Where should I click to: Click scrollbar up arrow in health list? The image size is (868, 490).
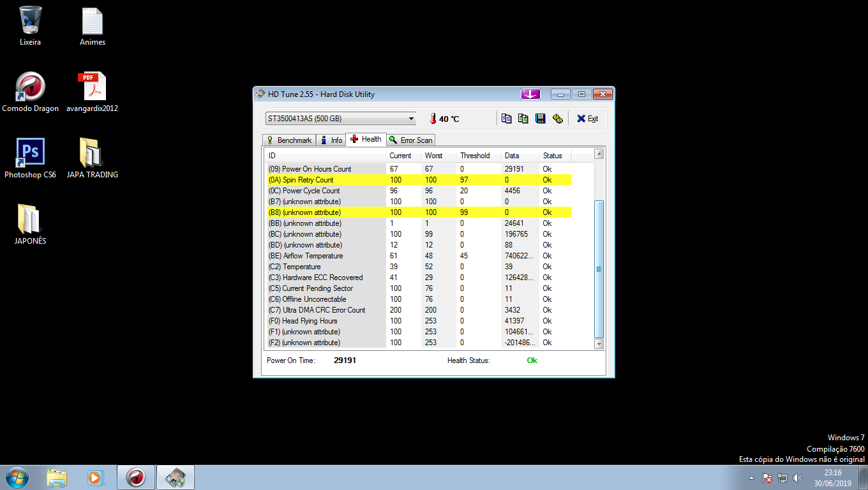[x=599, y=154]
